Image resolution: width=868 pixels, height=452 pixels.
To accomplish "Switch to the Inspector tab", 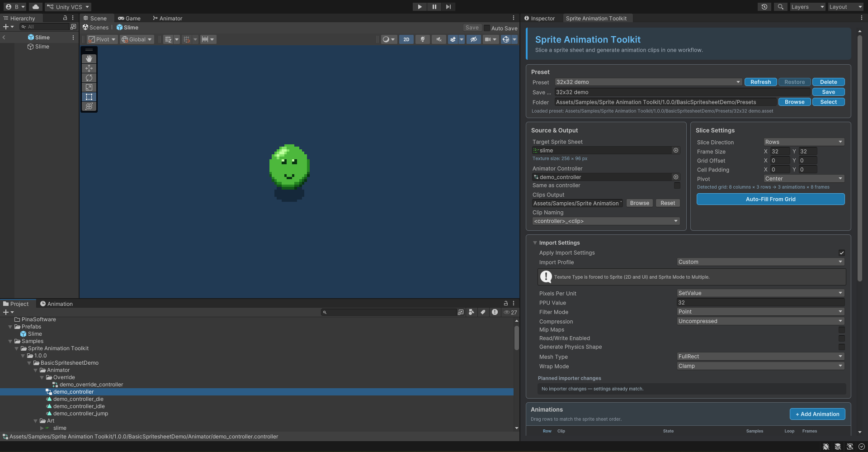I will (x=540, y=19).
